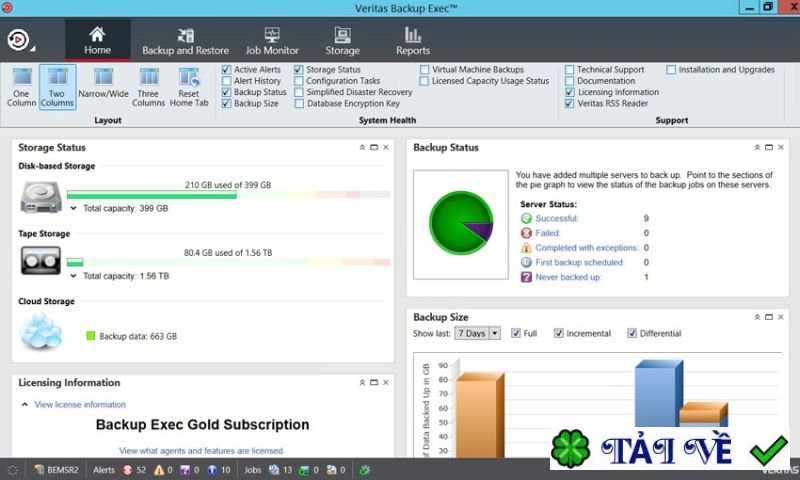The width and height of the screenshot is (800, 480).
Task: Open the Job Monitor tab
Action: coord(272,40)
